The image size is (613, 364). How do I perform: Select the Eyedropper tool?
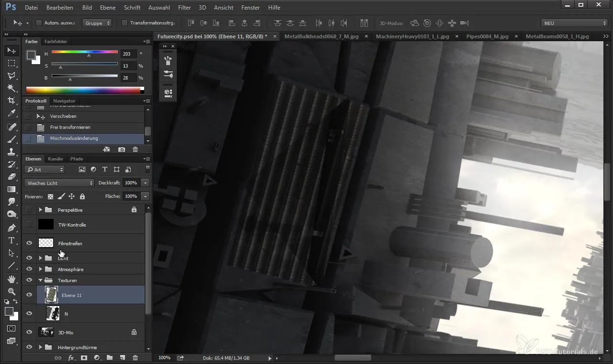(11, 114)
